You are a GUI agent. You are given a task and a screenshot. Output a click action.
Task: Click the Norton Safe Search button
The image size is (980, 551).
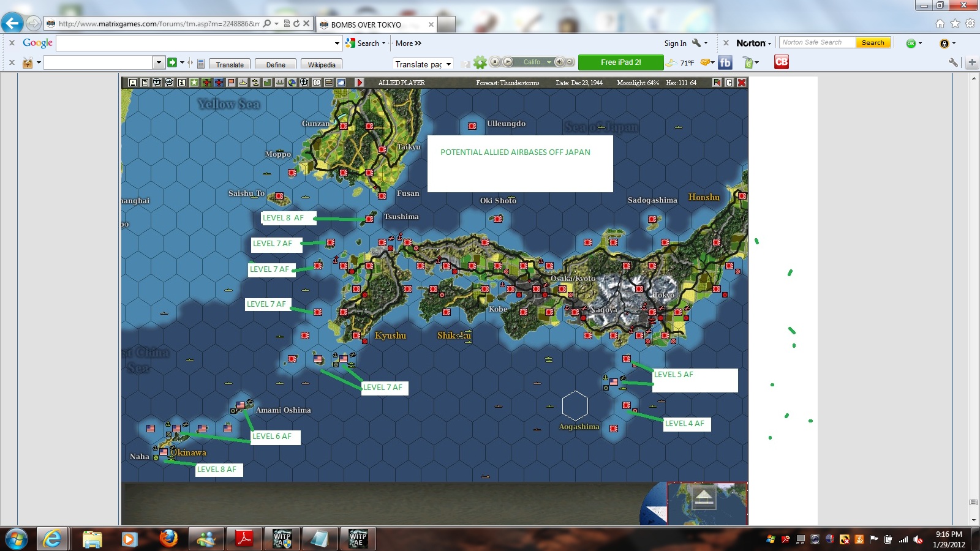(x=873, y=42)
